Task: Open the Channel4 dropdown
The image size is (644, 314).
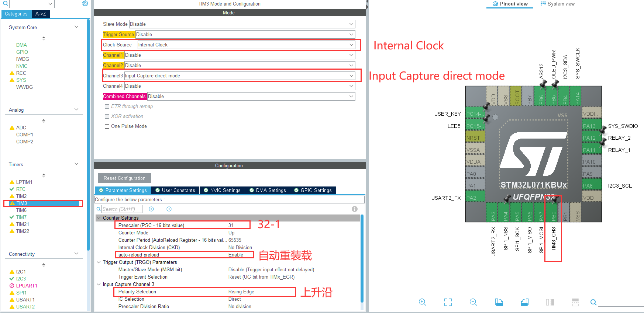Action: tap(240, 86)
